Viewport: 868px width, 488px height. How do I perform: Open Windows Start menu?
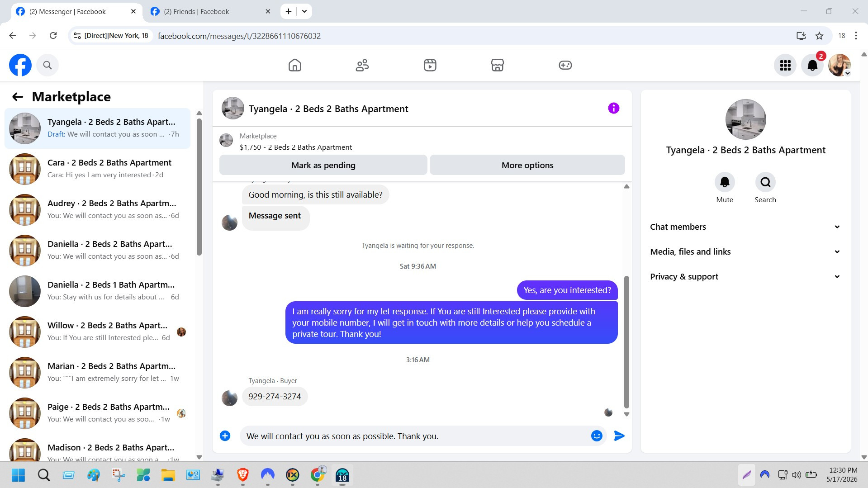[x=19, y=475]
